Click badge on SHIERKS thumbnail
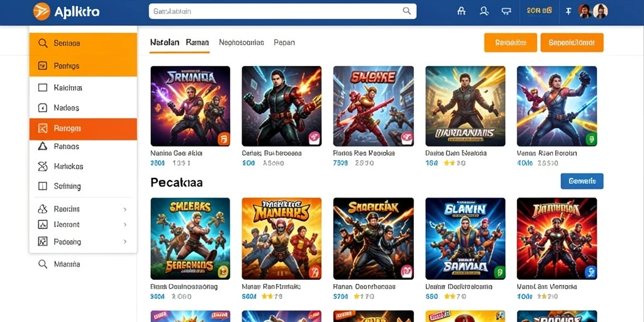The height and width of the screenshot is (322, 644). pos(223,271)
